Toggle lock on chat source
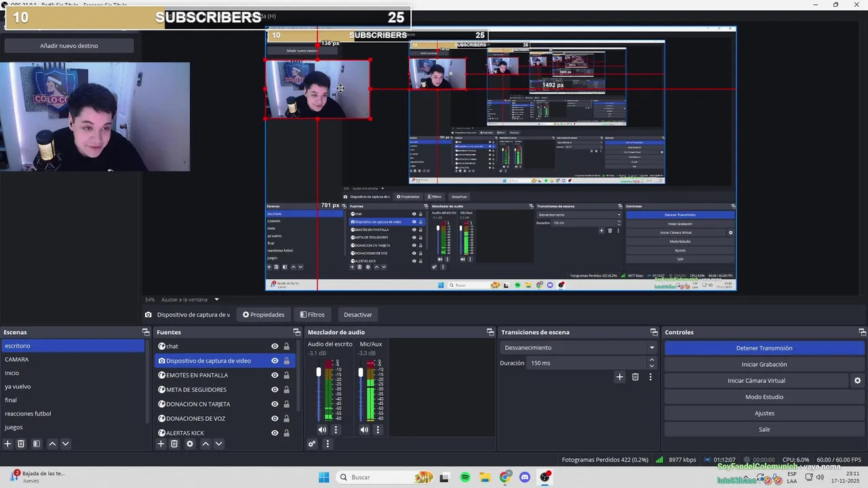 click(286, 346)
